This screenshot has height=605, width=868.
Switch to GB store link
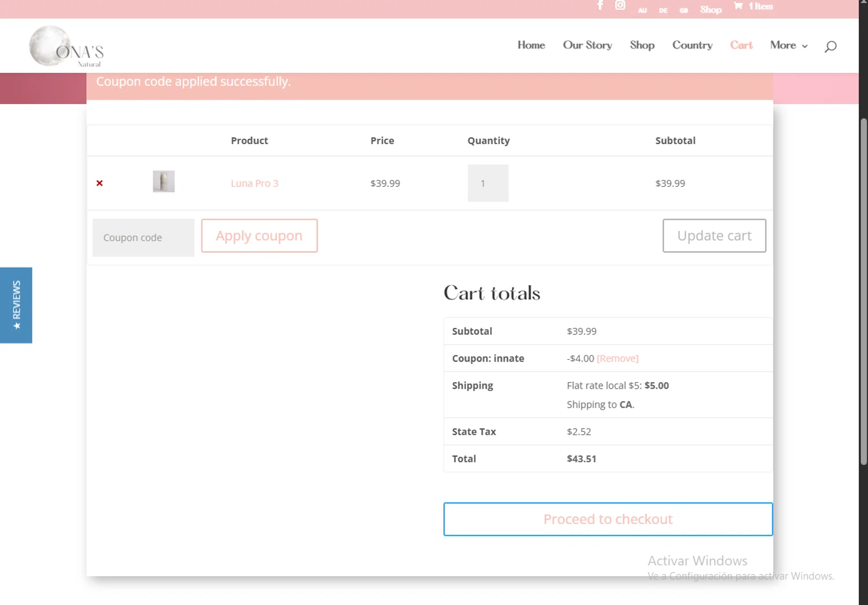pos(683,10)
